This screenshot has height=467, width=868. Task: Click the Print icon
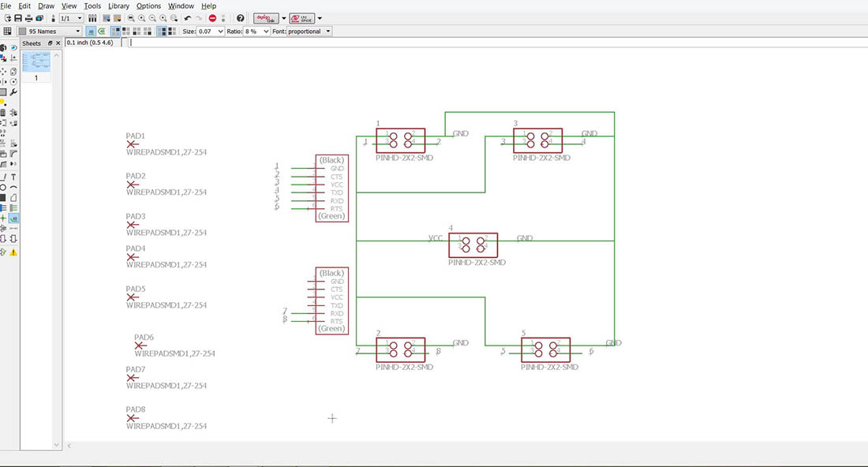coord(28,18)
